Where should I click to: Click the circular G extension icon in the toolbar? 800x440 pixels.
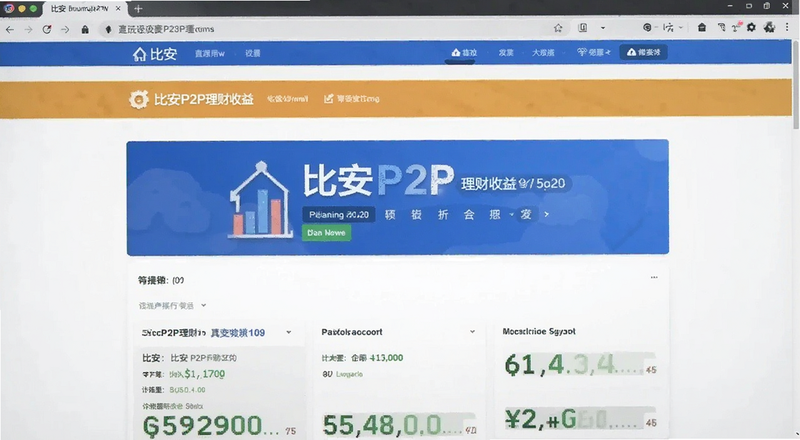647,28
